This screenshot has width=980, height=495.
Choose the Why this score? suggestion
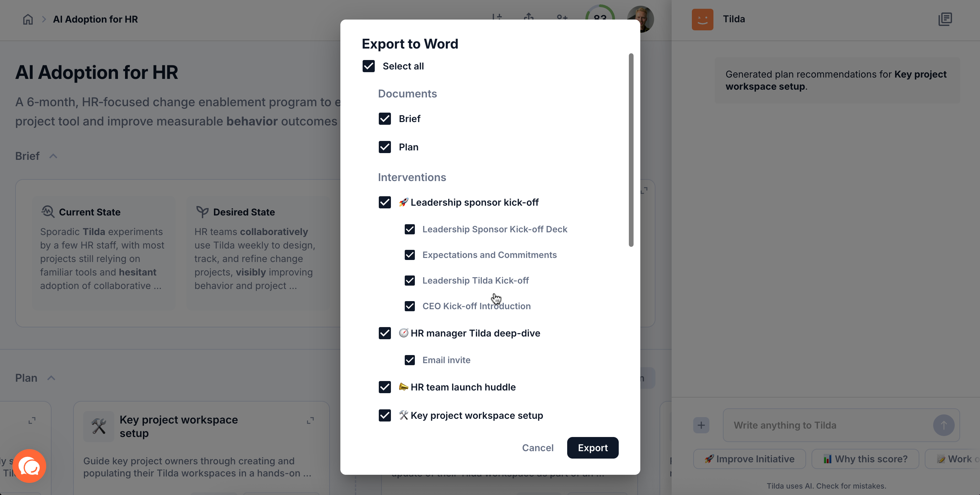pos(865,459)
